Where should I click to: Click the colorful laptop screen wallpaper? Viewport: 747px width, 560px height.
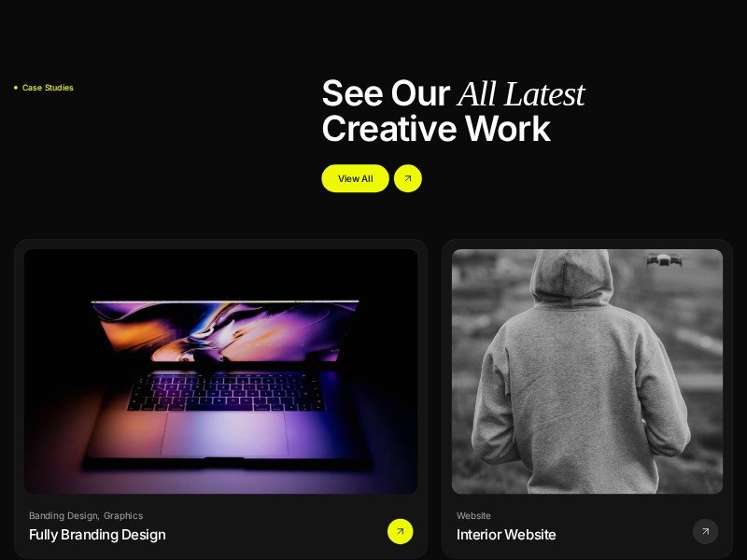point(225,331)
